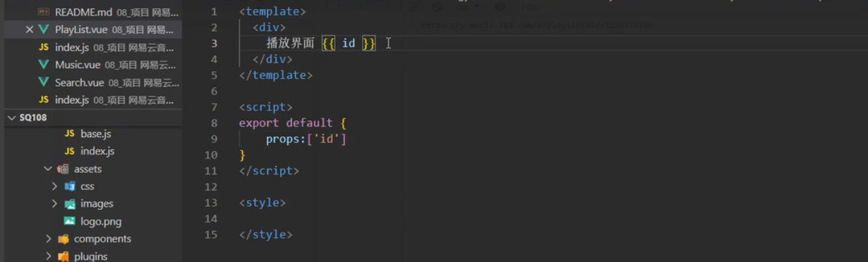Collapse the assets folder chevron
The image size is (868, 262).
coord(48,169)
